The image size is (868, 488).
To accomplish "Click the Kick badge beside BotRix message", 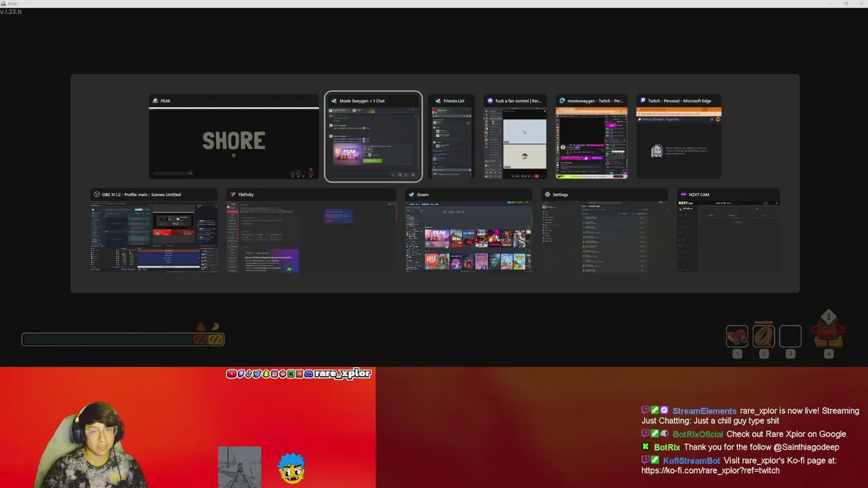I will coord(646,447).
